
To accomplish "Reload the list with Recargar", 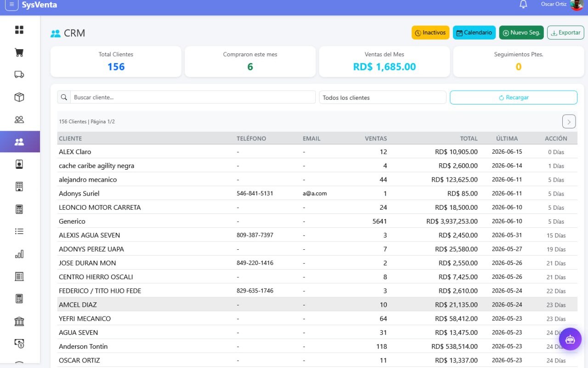I will pyautogui.click(x=514, y=98).
